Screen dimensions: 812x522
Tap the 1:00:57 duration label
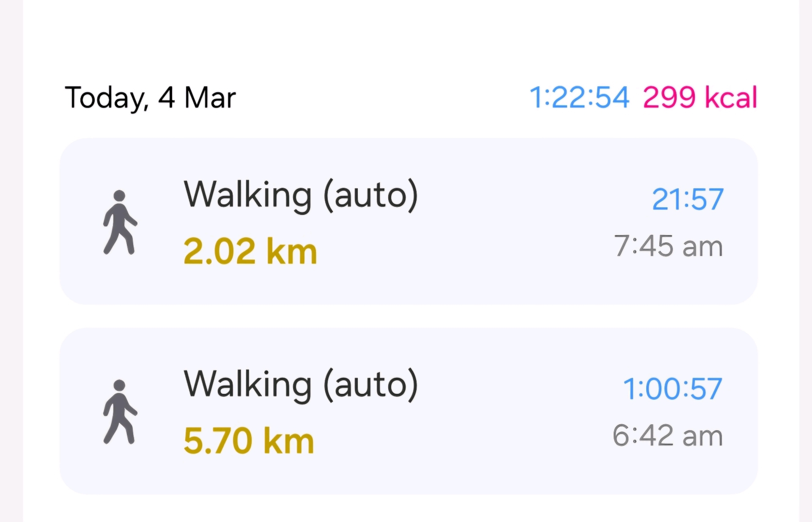click(x=672, y=389)
